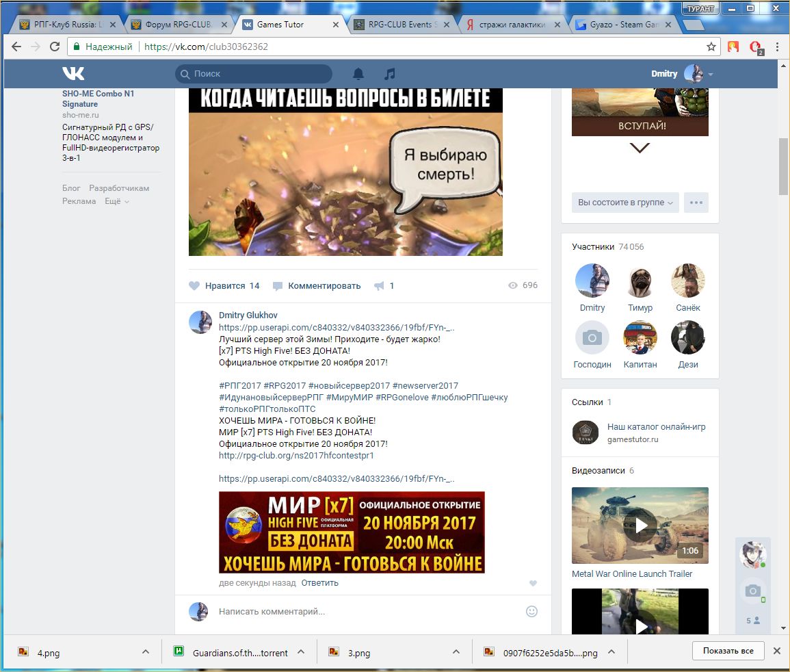Switch to the РПГ-Клуб Russia tab
The width and height of the screenshot is (790, 672).
tap(66, 25)
